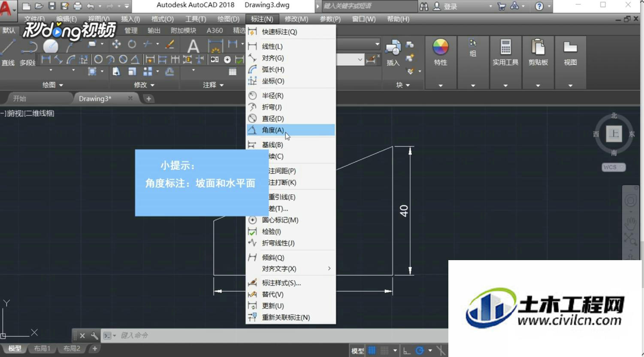Viewport: 644px width, 357px height.
Task: Click the 圆心标记(M) center mark icon
Action: click(x=253, y=220)
